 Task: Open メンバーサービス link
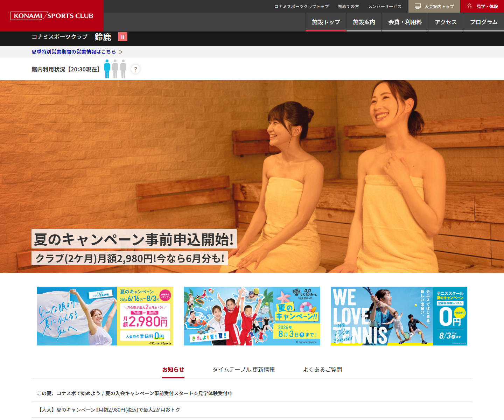(385, 6)
